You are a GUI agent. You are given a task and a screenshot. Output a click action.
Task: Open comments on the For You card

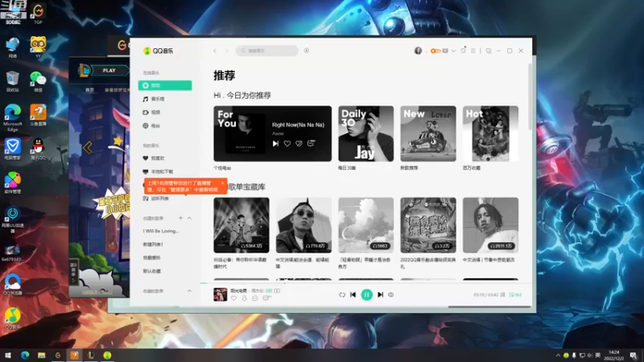click(312, 143)
